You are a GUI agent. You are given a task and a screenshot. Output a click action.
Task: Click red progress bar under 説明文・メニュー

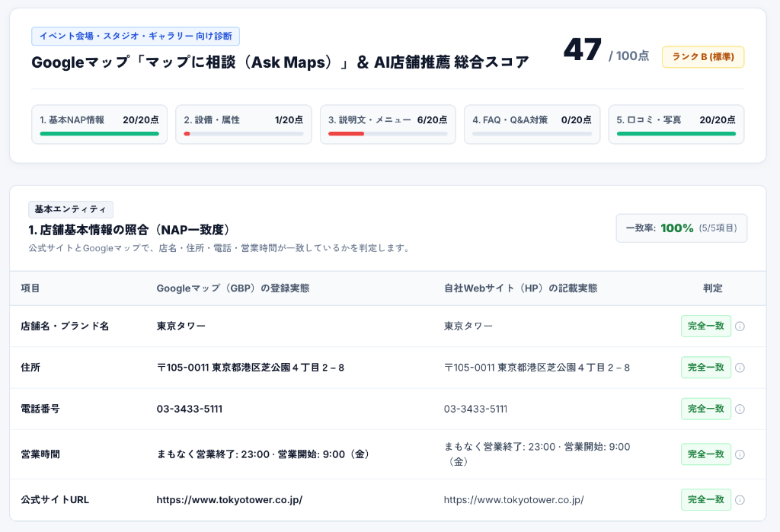point(347,134)
